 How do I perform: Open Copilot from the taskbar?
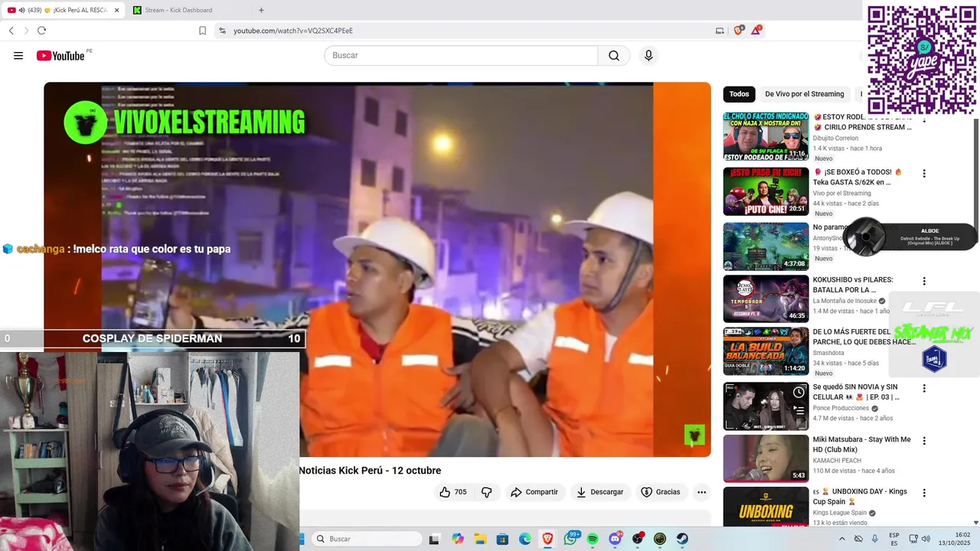coord(458,539)
